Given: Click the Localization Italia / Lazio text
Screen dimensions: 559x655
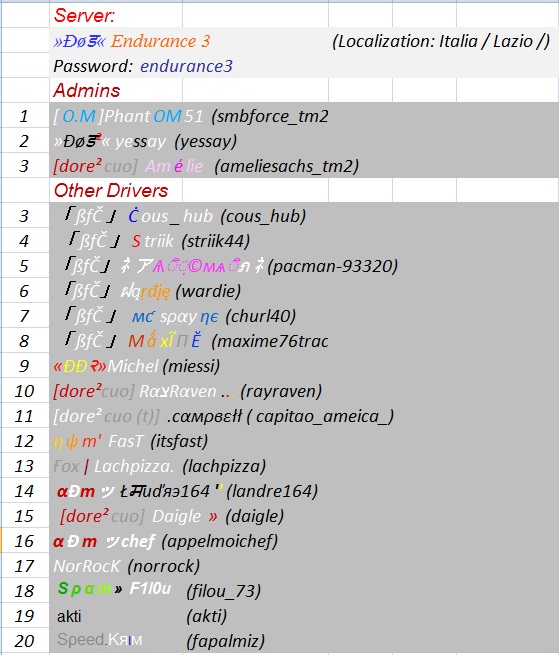Looking at the screenshot, I should pyautogui.click(x=441, y=41).
